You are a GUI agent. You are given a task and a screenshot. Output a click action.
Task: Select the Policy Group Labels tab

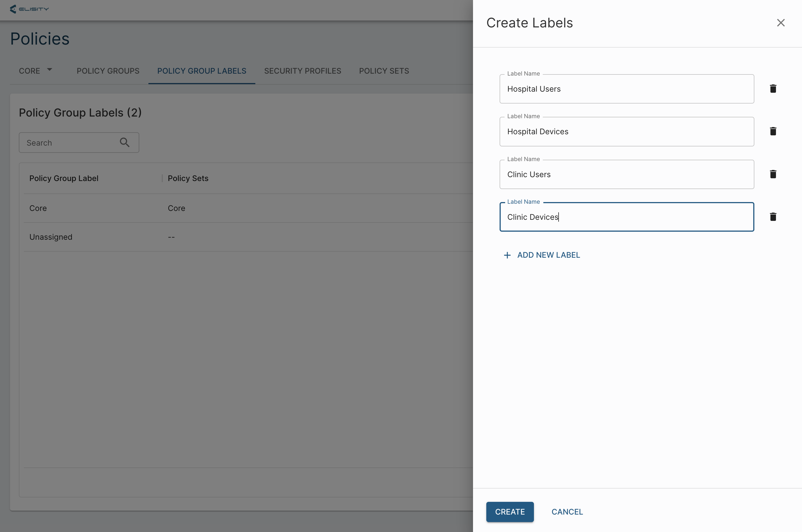(202, 71)
